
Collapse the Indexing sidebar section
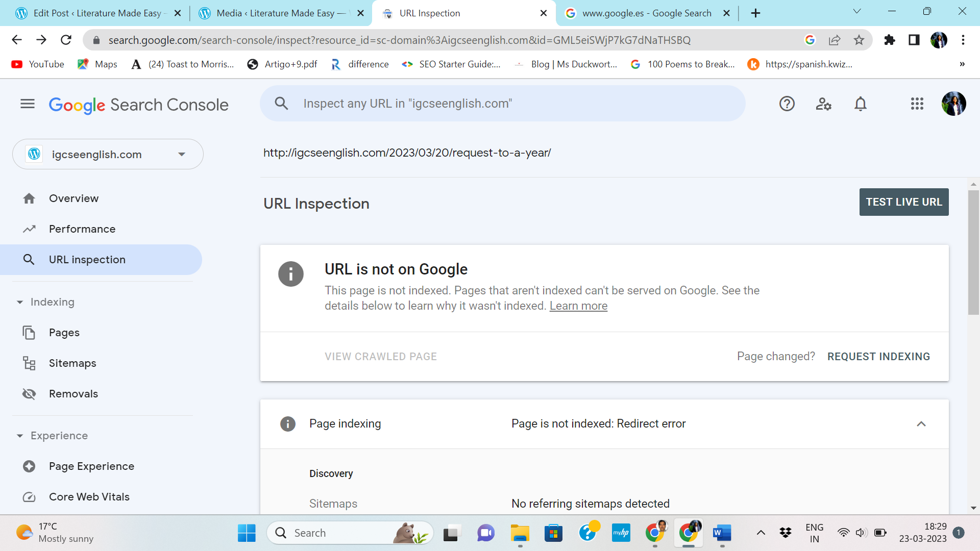(x=20, y=302)
